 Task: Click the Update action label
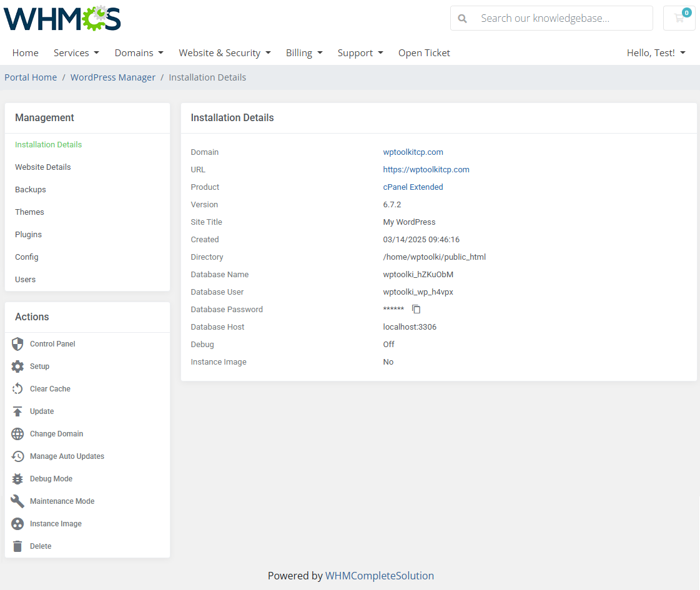coord(42,411)
